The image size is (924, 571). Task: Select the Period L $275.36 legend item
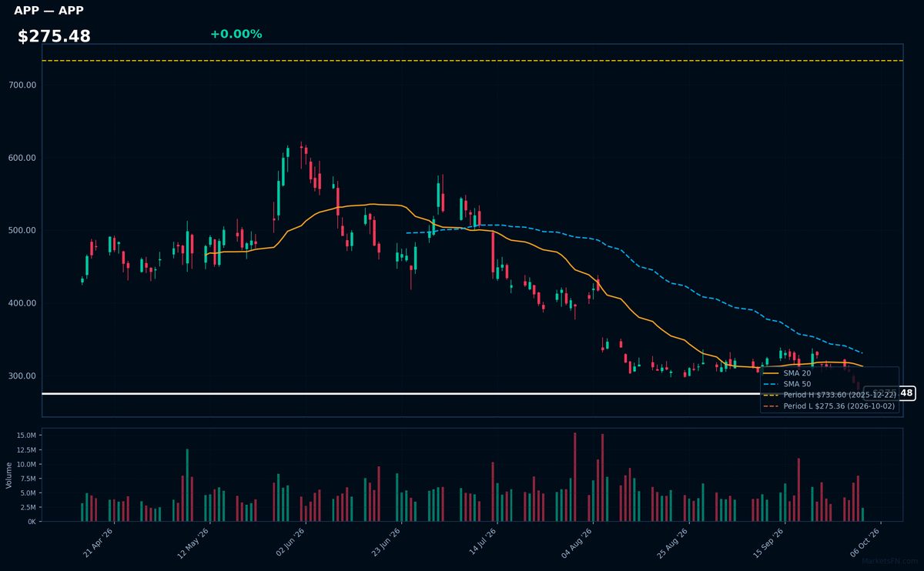pos(829,406)
